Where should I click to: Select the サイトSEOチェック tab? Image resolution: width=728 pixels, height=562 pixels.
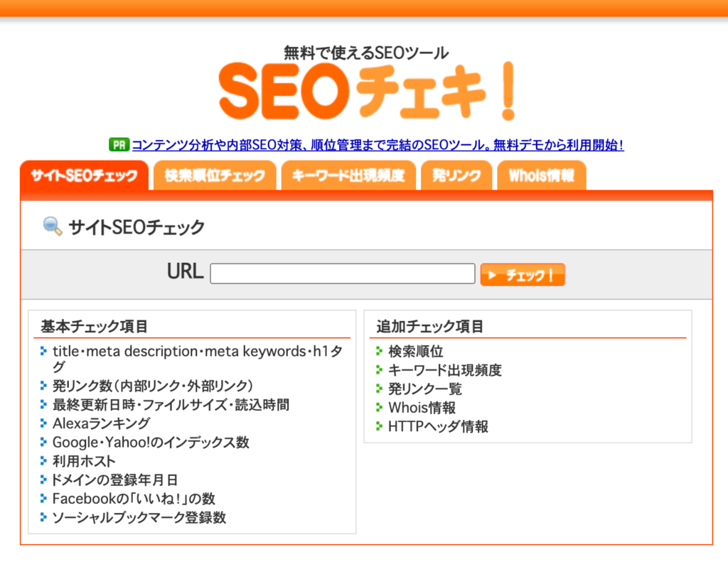click(x=84, y=175)
